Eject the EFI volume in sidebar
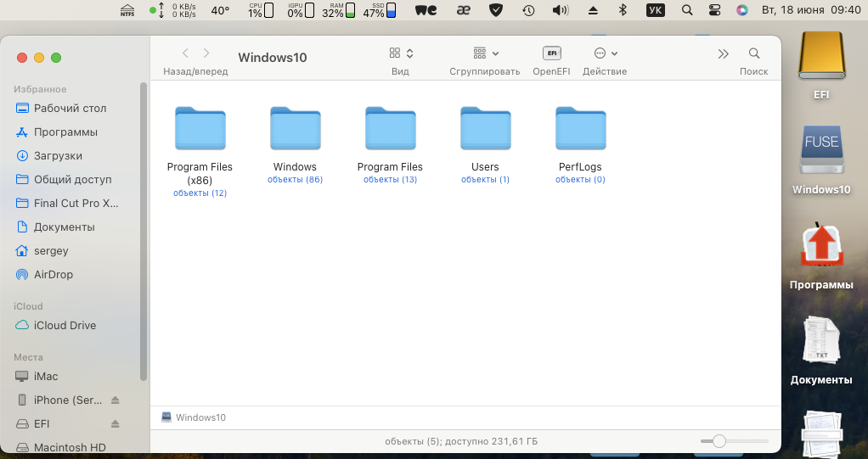 coord(116,423)
